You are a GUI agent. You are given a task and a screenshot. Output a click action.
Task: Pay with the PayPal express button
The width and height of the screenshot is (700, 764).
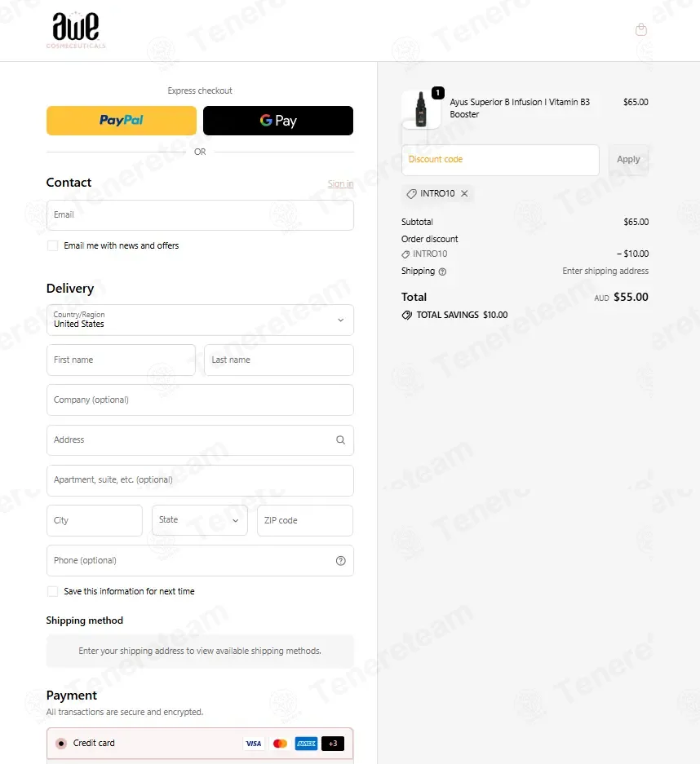[x=122, y=121]
